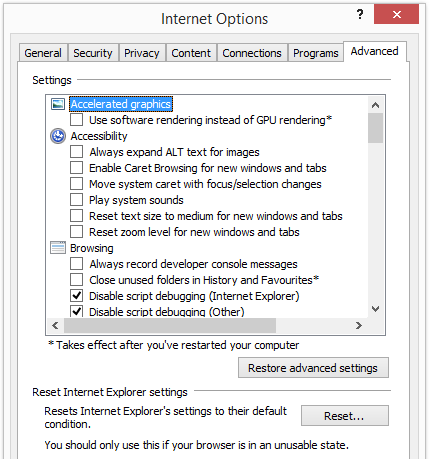430x459 pixels.
Task: Open the Connections tab
Action: pos(252,53)
